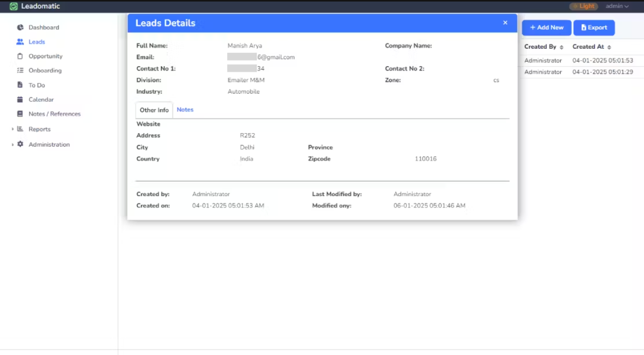Open the Opportunity menu item
This screenshot has height=355, width=644.
pos(46,56)
